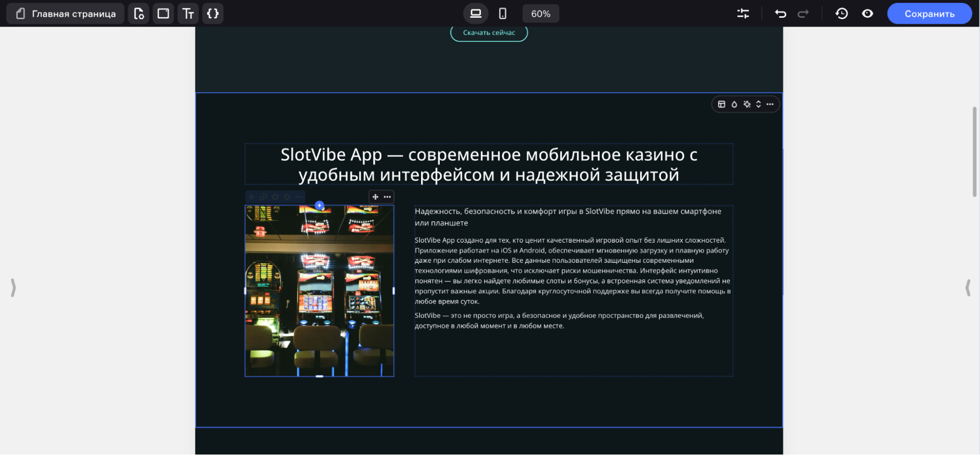Open section layout icon in section toolbar
The width and height of the screenshot is (980, 455).
pos(722,104)
